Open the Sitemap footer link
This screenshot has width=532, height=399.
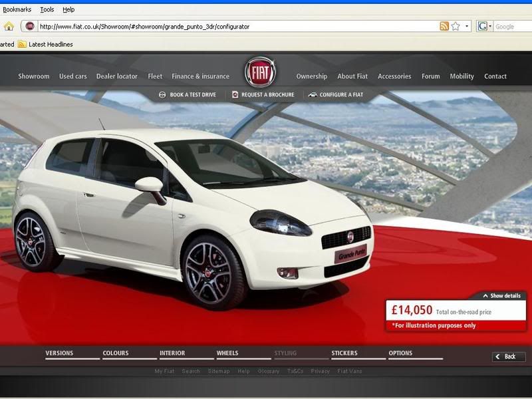click(219, 371)
